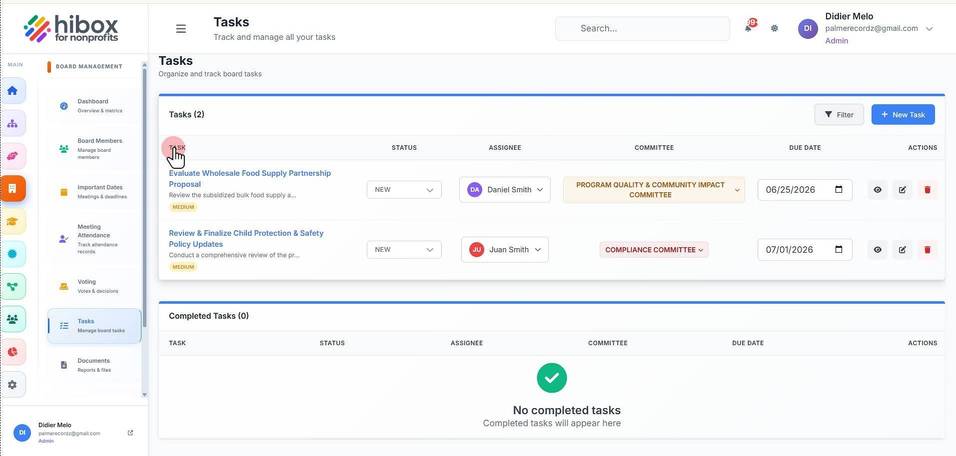The height and width of the screenshot is (456, 956).
Task: Click the palmerecordz@gmail.com email in header
Action: tap(871, 29)
